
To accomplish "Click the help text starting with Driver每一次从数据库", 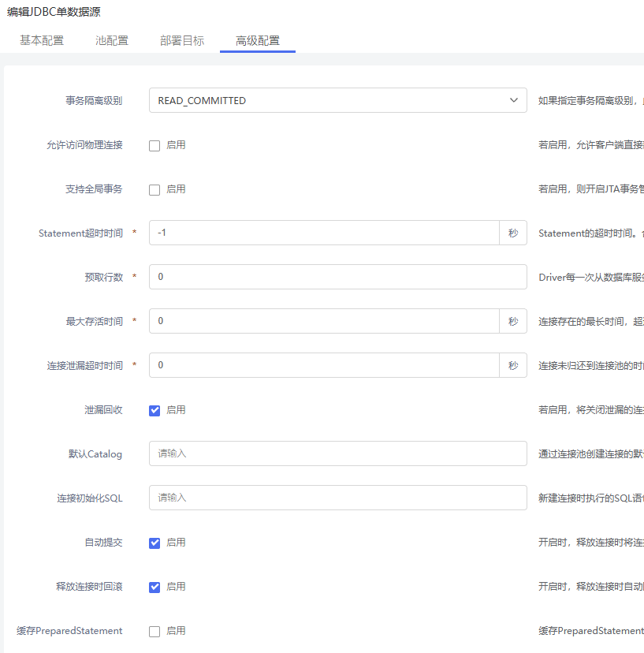I will 590,278.
